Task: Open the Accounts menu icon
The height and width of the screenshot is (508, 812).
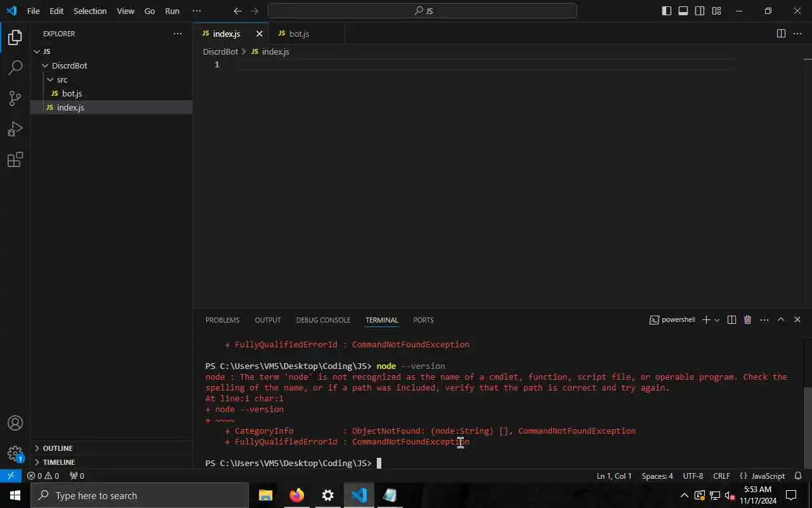Action: pyautogui.click(x=15, y=423)
